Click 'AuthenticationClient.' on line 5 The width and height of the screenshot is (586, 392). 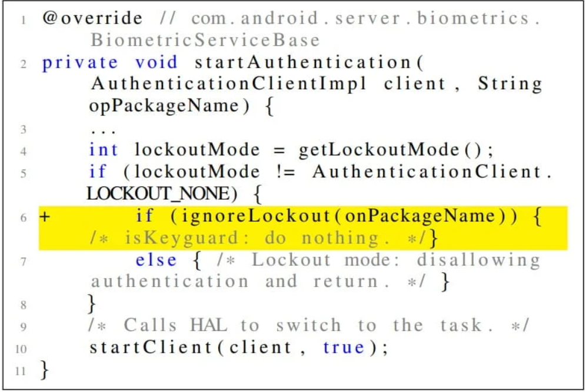(432, 172)
